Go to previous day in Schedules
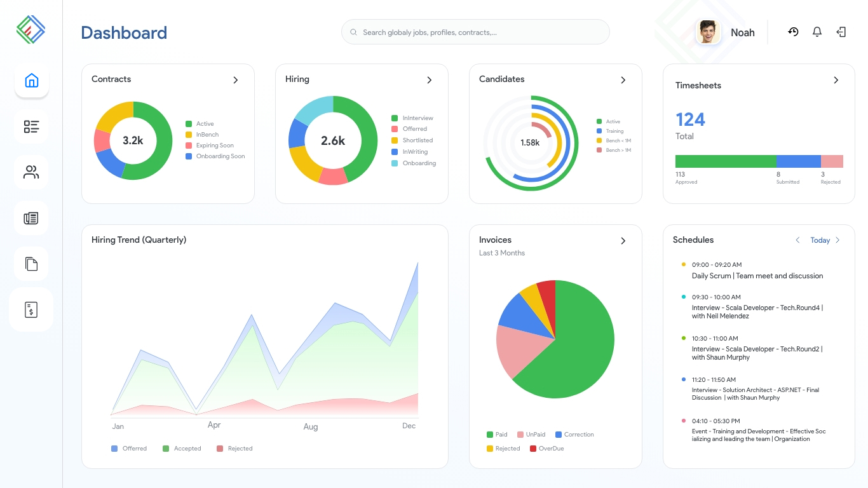The height and width of the screenshot is (488, 868). point(798,240)
